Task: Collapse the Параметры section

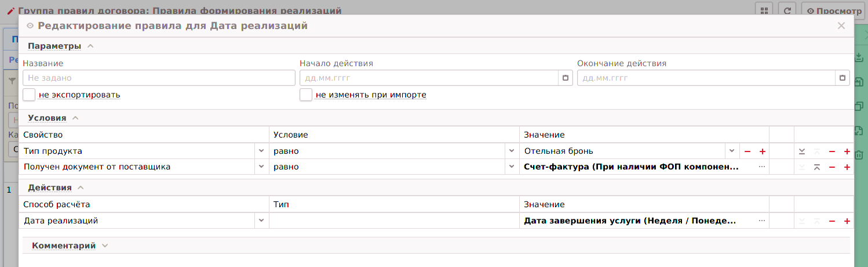Action: [90, 46]
